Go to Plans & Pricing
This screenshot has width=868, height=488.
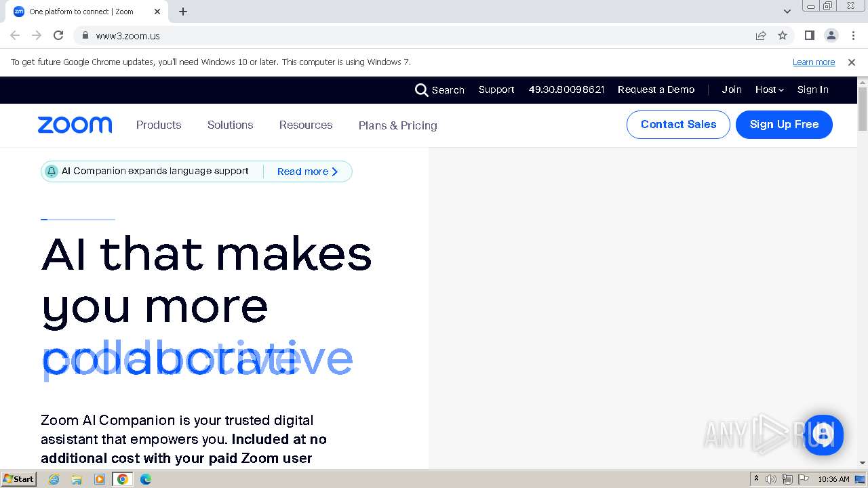click(397, 125)
